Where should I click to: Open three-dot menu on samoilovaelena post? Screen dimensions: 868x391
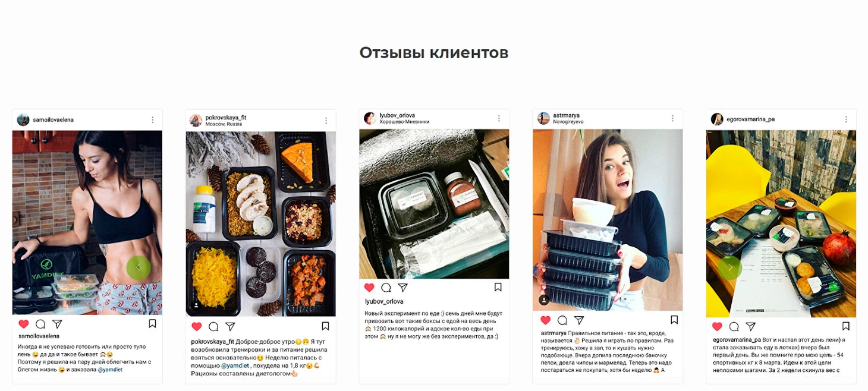click(x=152, y=119)
